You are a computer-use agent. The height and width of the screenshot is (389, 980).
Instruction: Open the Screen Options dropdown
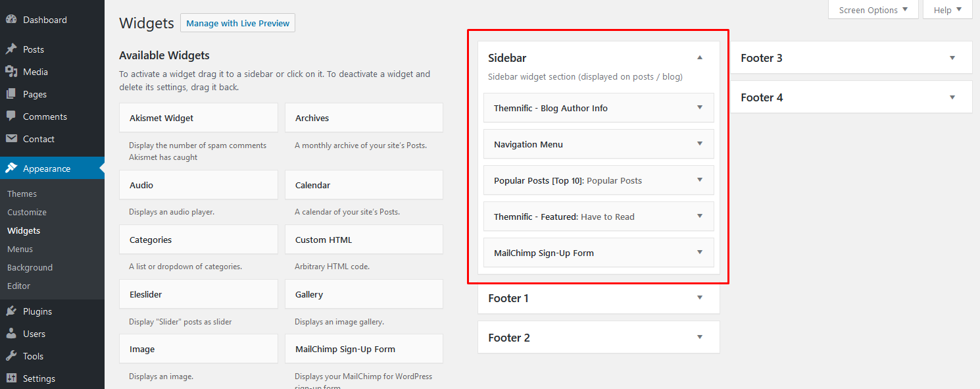coord(873,10)
